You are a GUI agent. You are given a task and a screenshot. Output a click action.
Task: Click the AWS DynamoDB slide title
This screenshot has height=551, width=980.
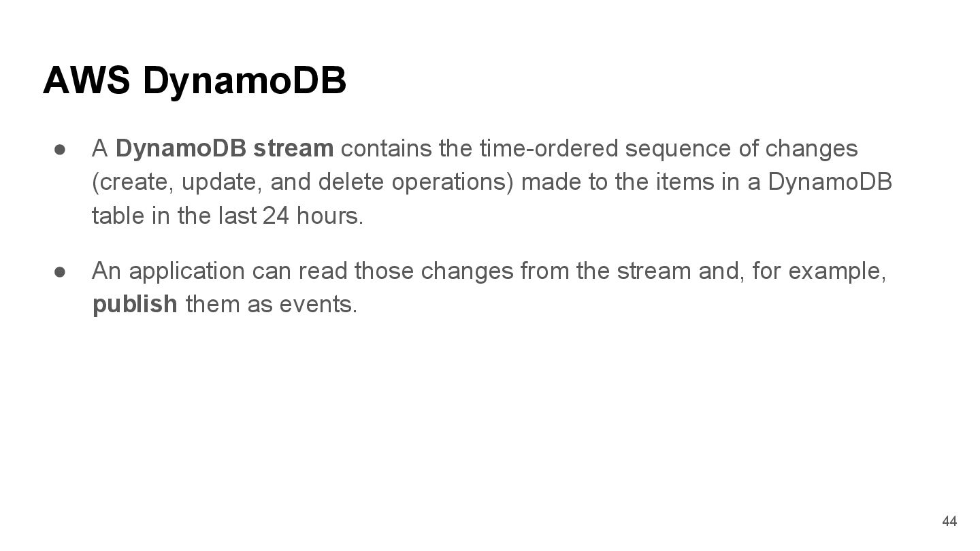coord(195,82)
